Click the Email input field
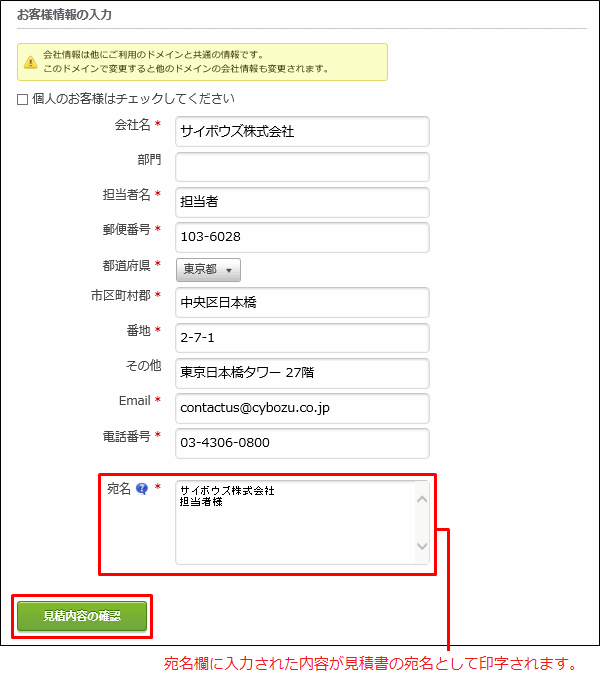The height and width of the screenshot is (680, 600). click(301, 408)
